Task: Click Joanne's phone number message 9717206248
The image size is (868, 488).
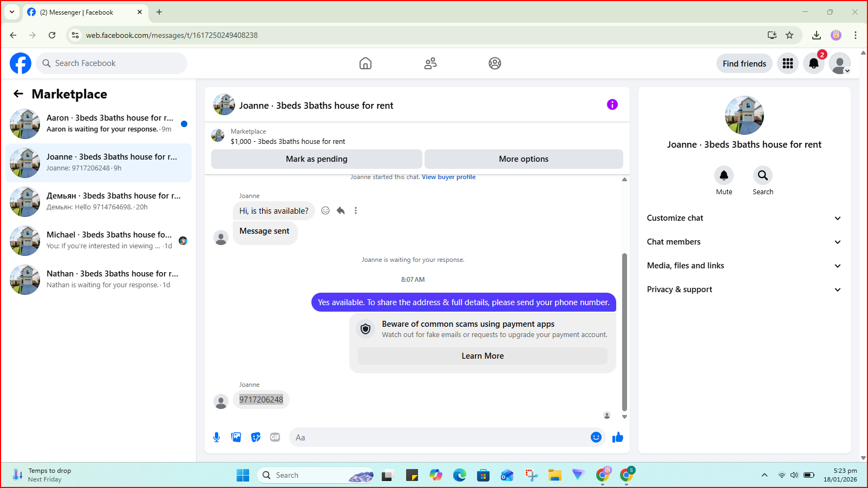Action: pos(262,399)
